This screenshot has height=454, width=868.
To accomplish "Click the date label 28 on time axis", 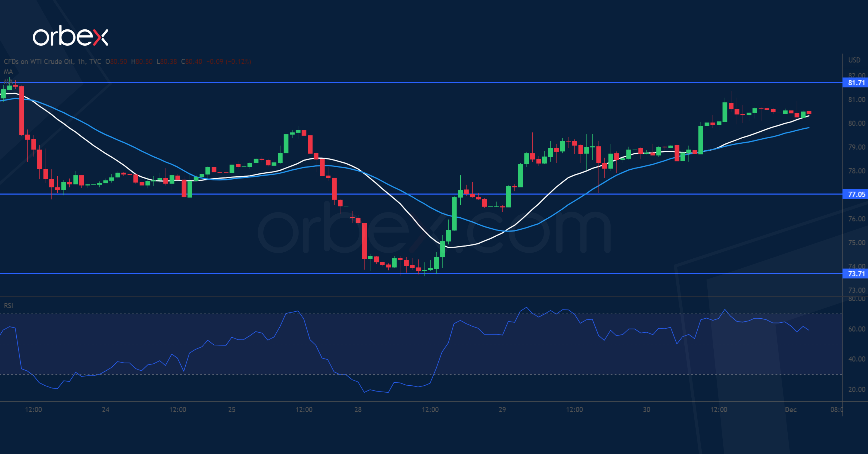I will [358, 410].
